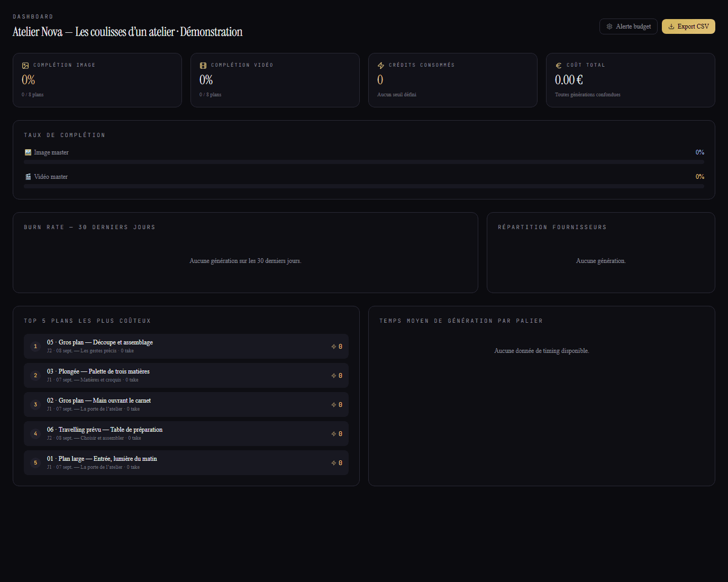Click credit icon on the Main ouvrant le carnet row
Screen dimensions: 728x582
pyautogui.click(x=334, y=405)
